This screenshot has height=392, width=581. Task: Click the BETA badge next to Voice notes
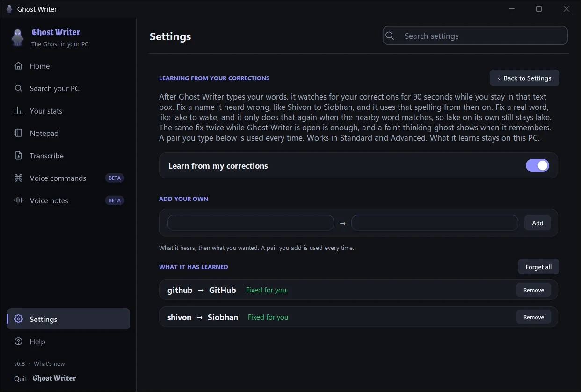(115, 200)
